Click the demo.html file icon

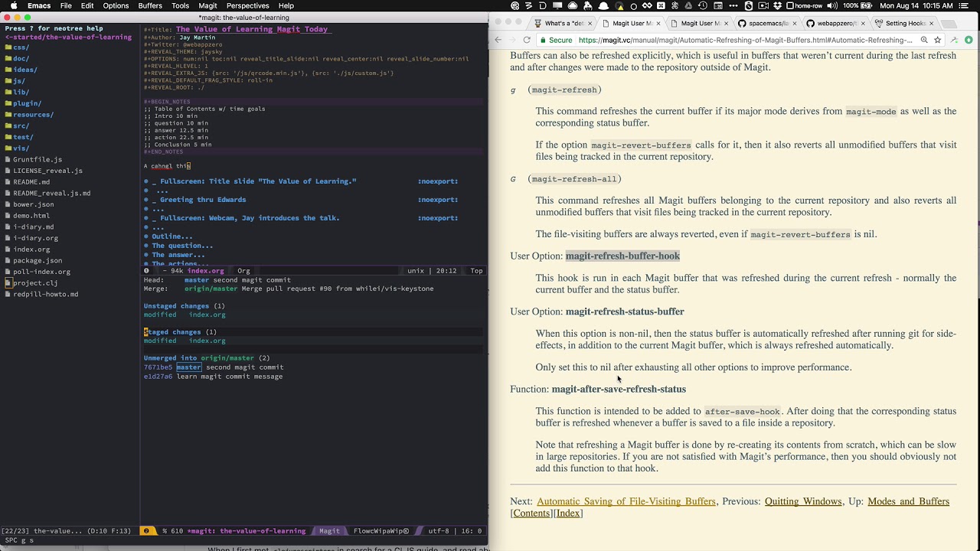pos(8,216)
